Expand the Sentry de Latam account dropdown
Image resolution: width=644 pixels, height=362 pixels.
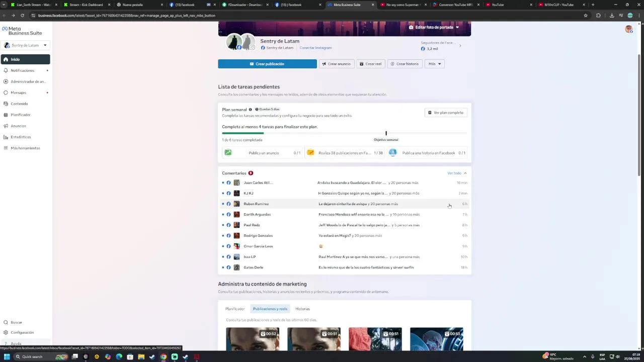click(x=25, y=45)
